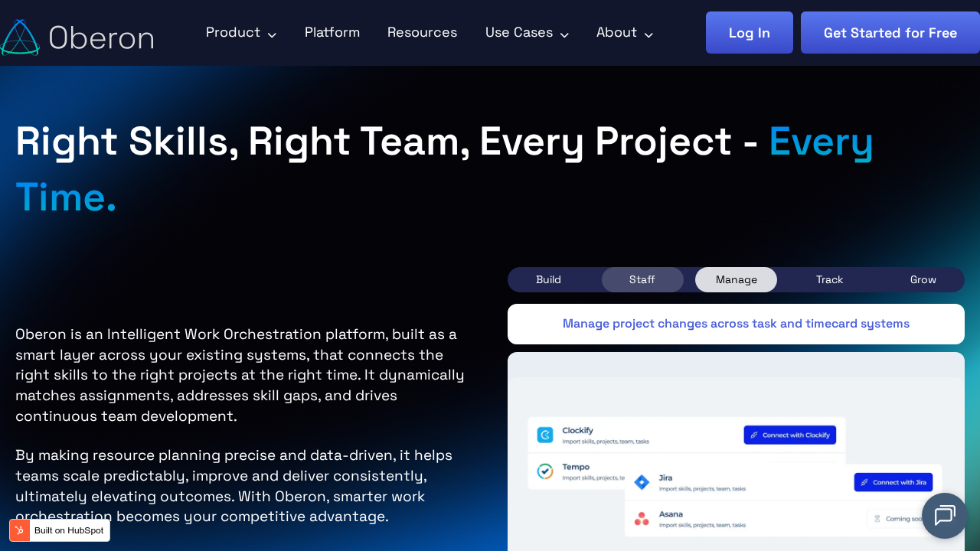This screenshot has width=980, height=551.
Task: Switch to the Staff stage pill
Action: [x=642, y=279]
